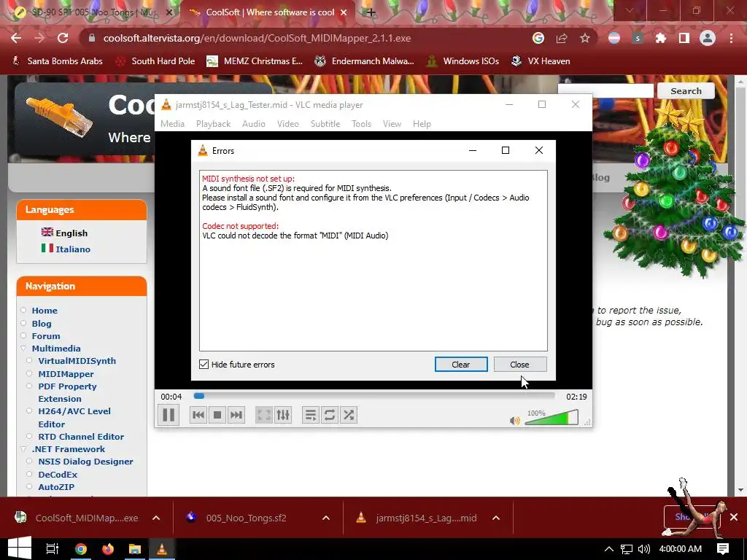Open Chrome side panel icon
747x560 pixels.
[684, 38]
